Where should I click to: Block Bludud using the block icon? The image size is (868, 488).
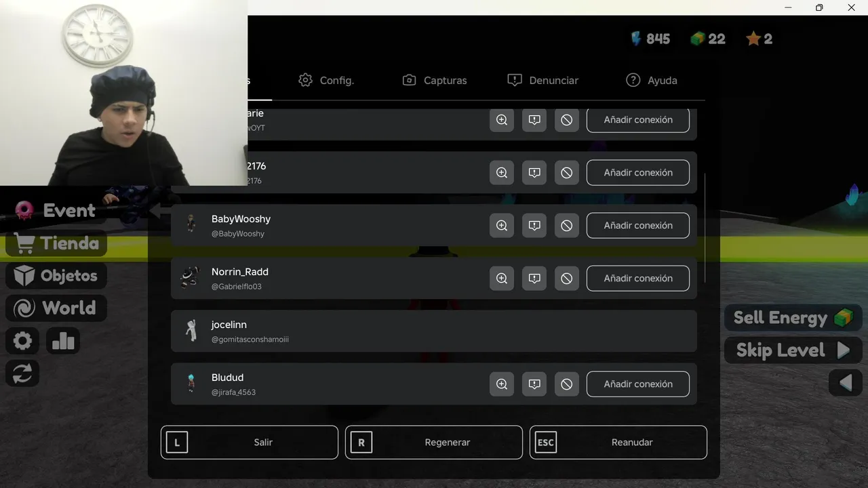tap(567, 384)
